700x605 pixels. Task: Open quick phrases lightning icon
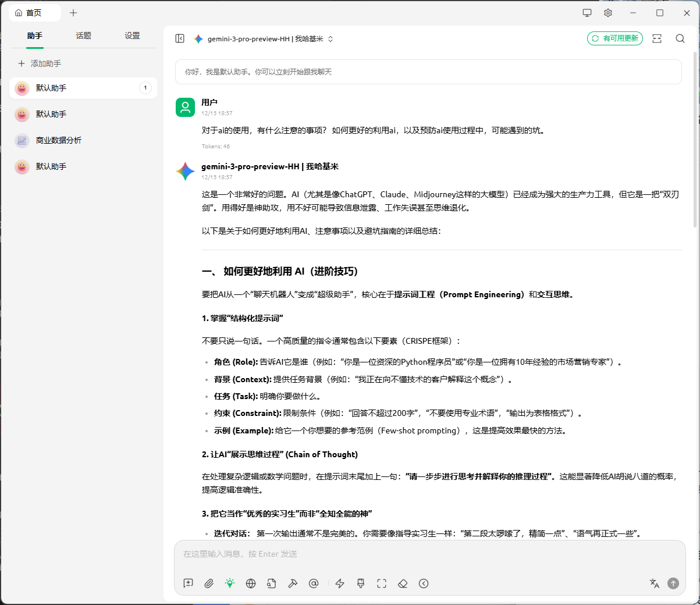(x=340, y=583)
